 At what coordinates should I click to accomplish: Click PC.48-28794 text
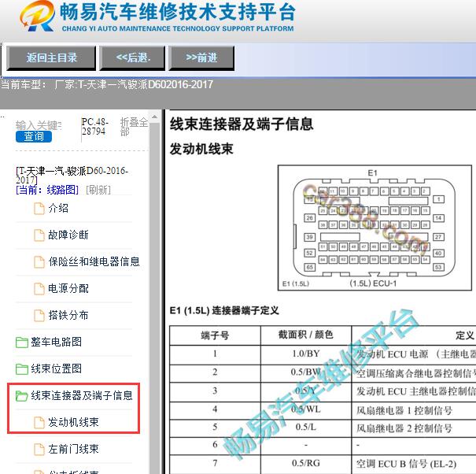[x=94, y=127]
